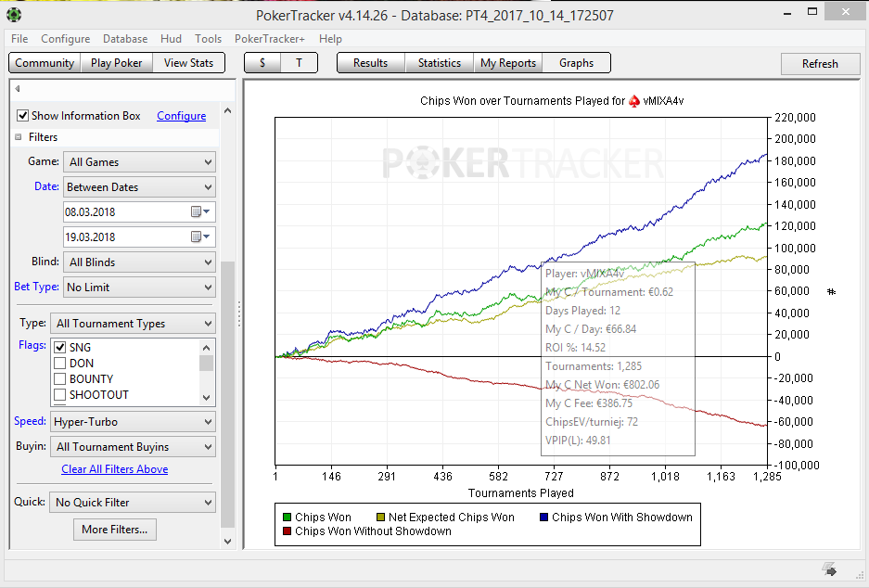Open the Configure menu
The height and width of the screenshot is (588, 869).
(x=66, y=39)
